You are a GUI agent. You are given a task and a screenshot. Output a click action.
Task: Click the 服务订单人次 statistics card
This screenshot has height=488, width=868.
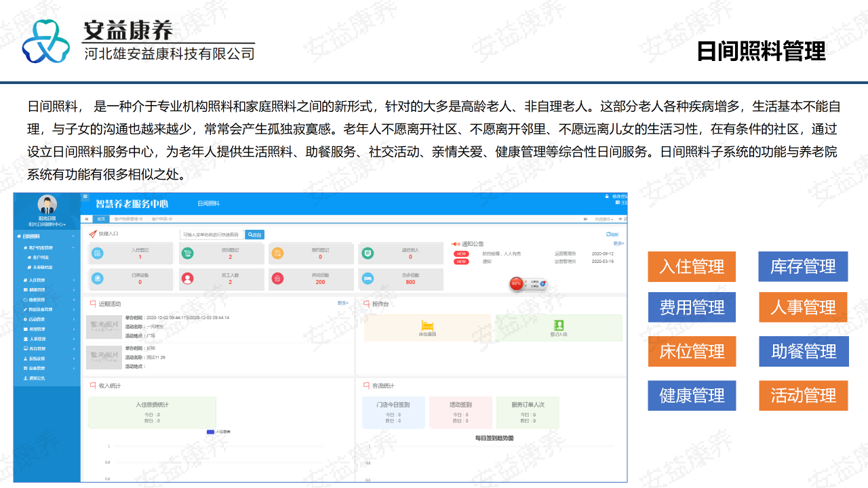(x=528, y=412)
